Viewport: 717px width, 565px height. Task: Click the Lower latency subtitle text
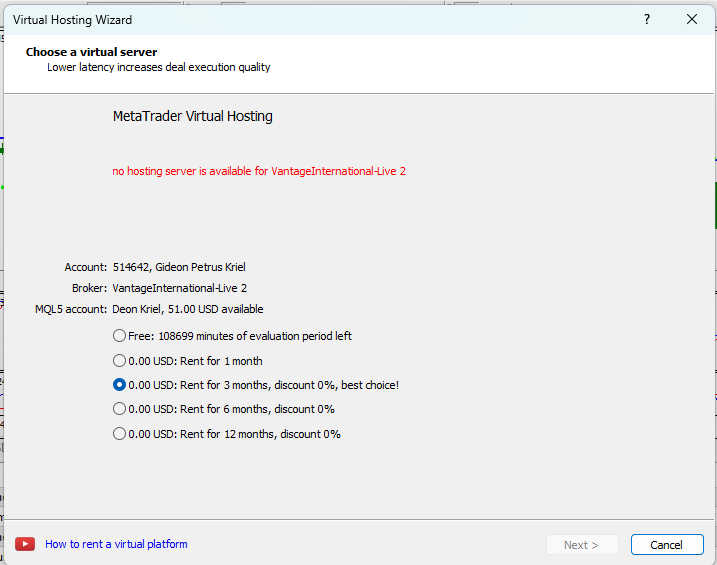click(x=158, y=67)
